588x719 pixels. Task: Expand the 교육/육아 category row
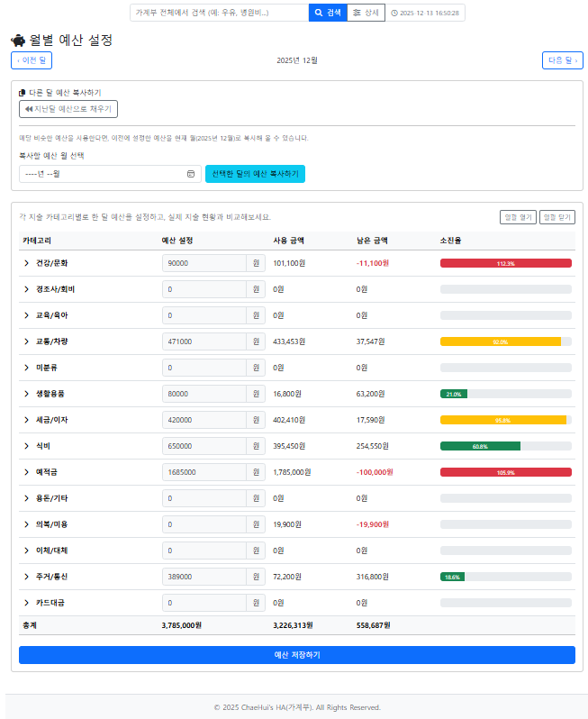[x=27, y=315]
